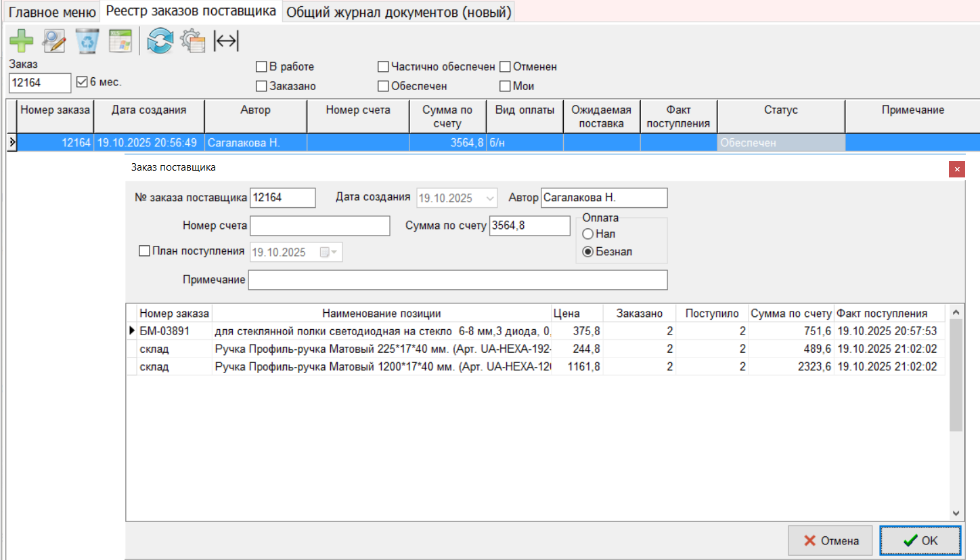Open the План поступления date picker dropdown
Screen dimensions: 980x560
point(332,253)
